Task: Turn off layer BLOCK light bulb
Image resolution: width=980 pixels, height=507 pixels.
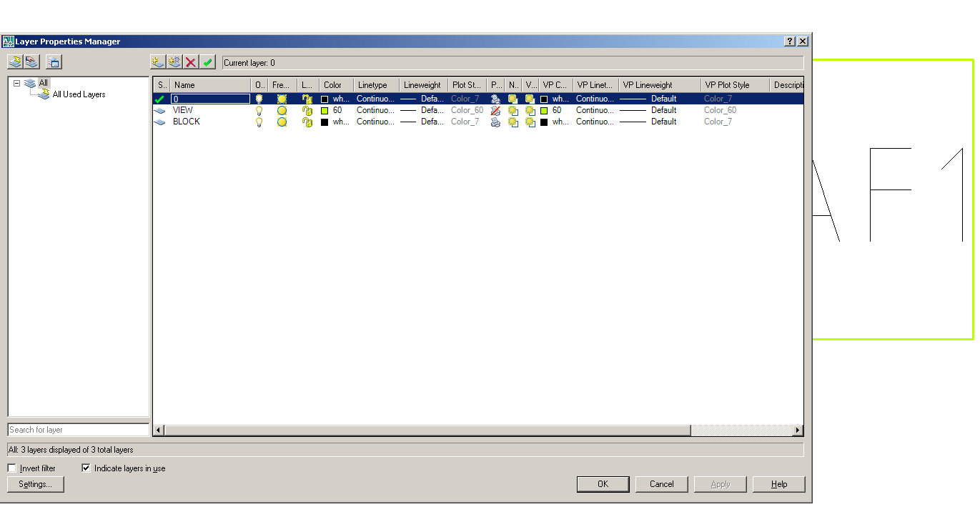Action: (259, 122)
